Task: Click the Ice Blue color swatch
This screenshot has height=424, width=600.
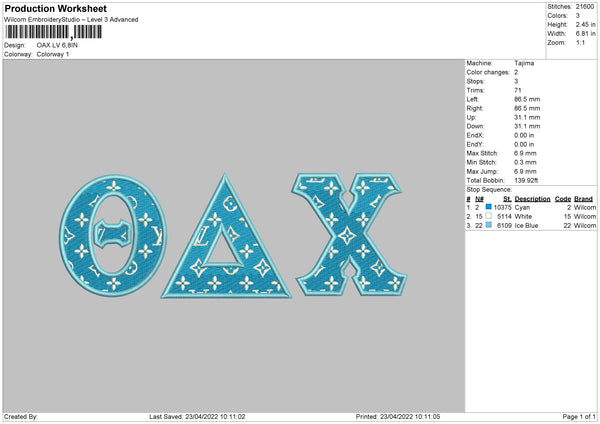Action: click(488, 225)
